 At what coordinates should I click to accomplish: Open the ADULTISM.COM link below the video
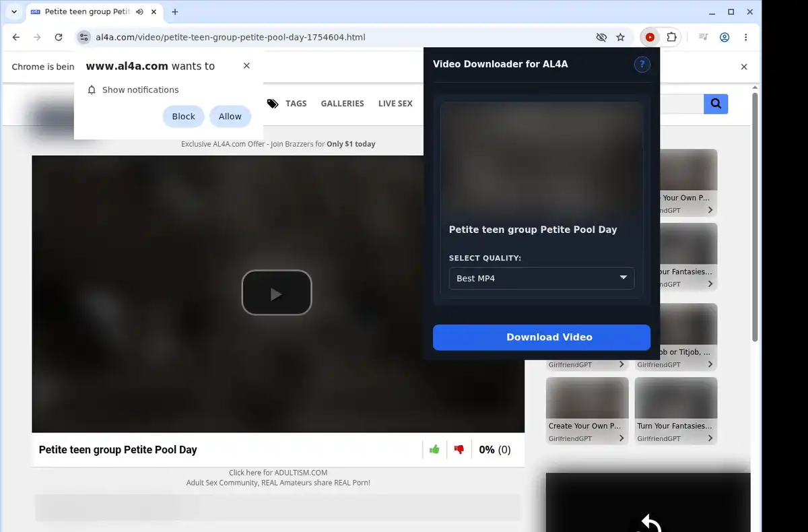[278, 473]
